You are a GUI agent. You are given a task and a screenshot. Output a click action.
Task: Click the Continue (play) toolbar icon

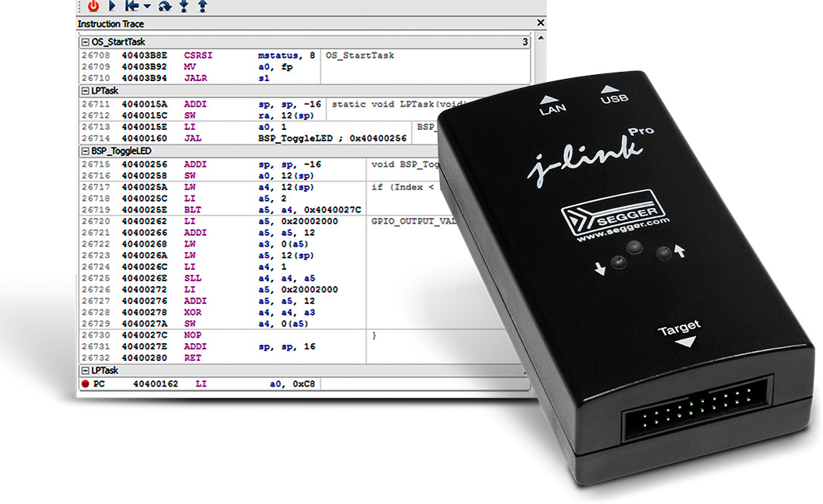[x=112, y=5]
